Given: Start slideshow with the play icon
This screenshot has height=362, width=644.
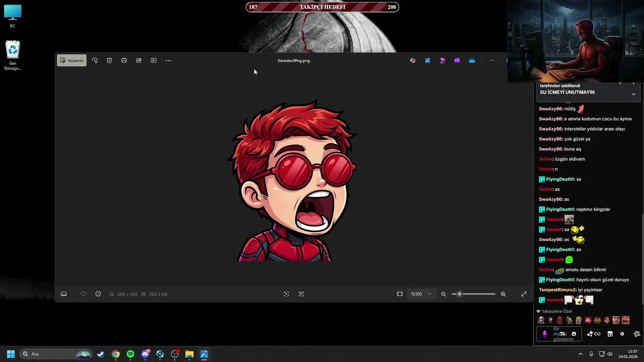Looking at the screenshot, I should pos(153,60).
